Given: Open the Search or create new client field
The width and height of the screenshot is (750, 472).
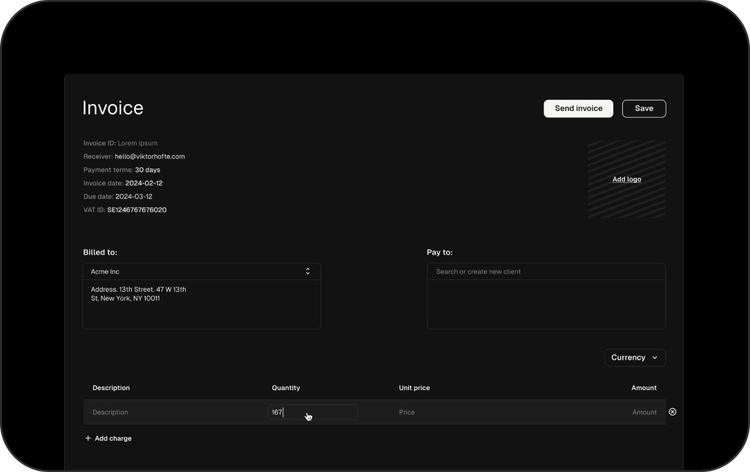Looking at the screenshot, I should [x=545, y=271].
